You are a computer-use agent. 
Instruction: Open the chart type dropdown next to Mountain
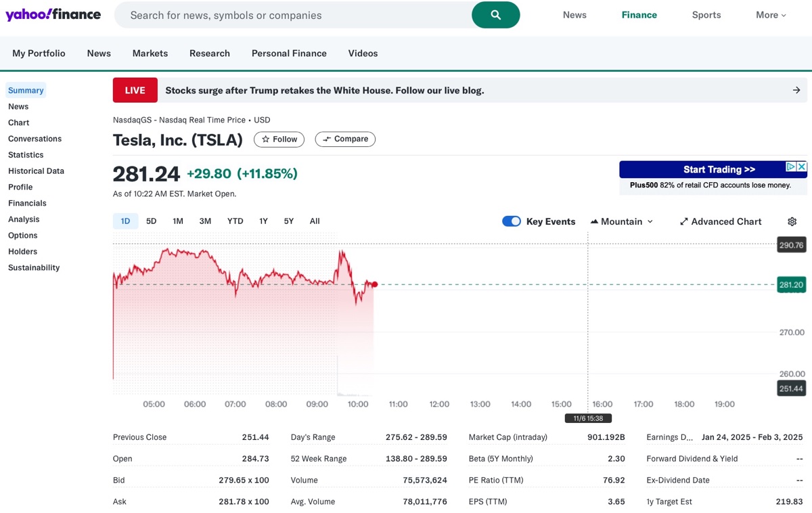(x=649, y=221)
